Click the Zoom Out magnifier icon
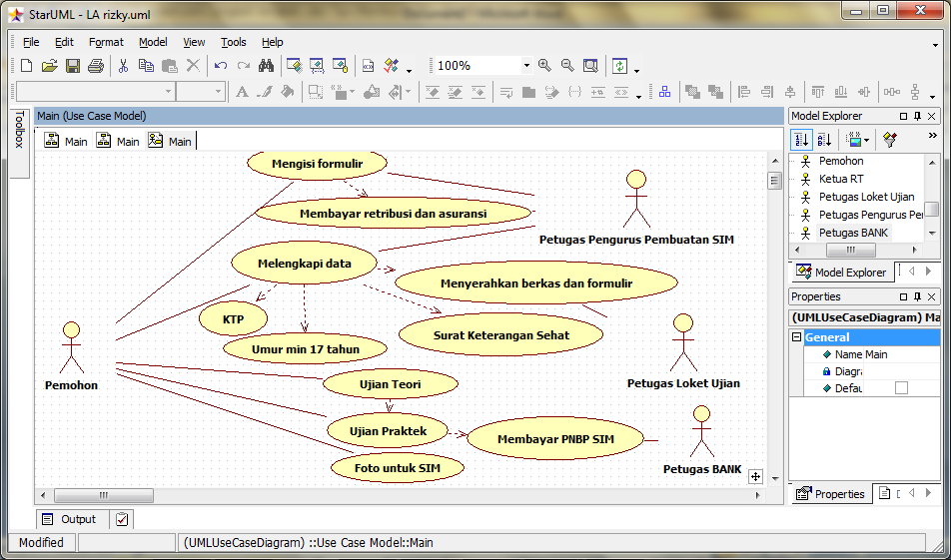Viewport: 951px width, 560px height. click(567, 66)
